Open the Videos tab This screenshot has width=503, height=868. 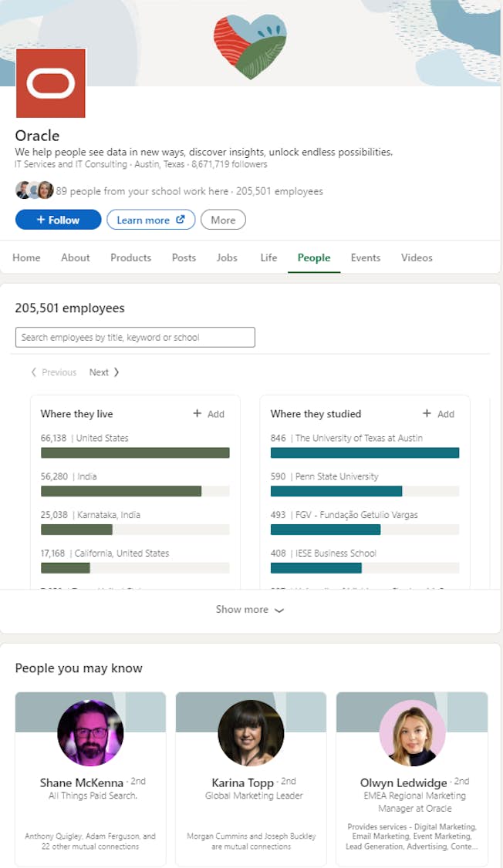coord(417,257)
